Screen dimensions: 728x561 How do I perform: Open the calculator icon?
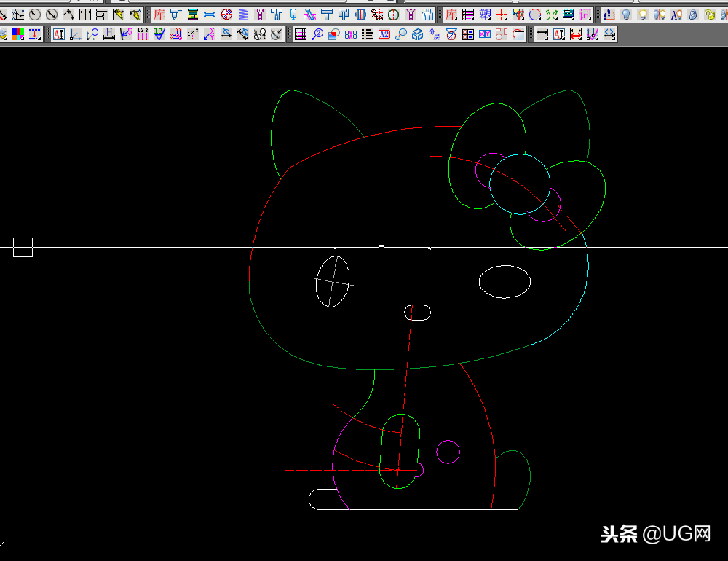569,15
